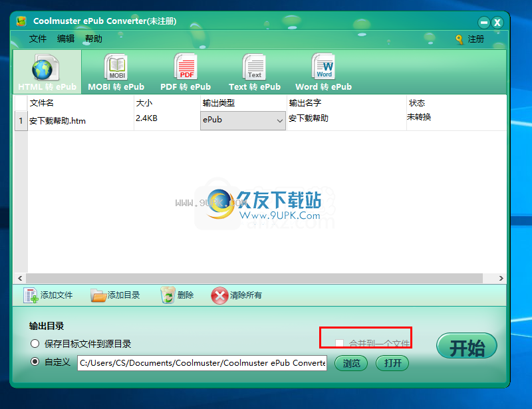Click the 开始 start button
532x409 pixels.
pyautogui.click(x=467, y=346)
